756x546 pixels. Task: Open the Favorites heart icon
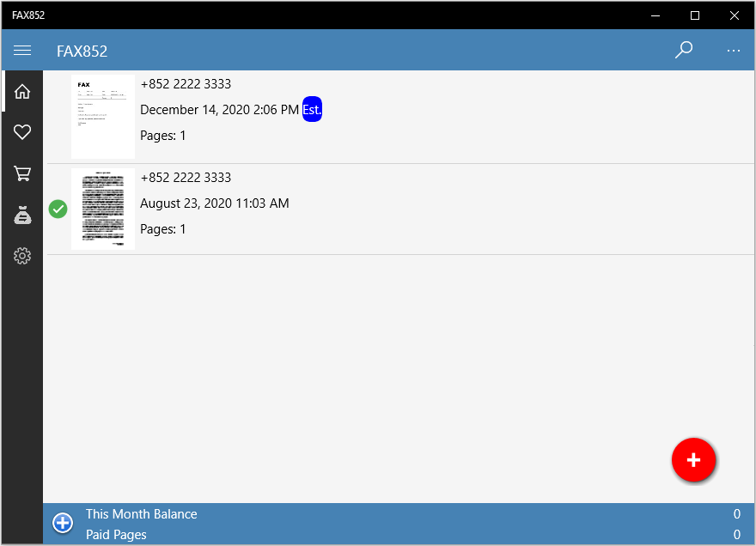(22, 131)
